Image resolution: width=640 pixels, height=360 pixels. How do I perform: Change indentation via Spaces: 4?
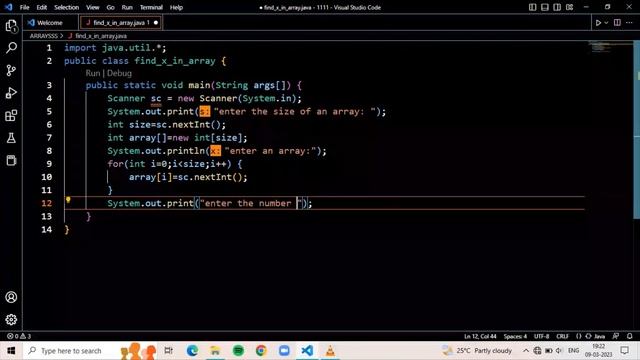point(515,336)
